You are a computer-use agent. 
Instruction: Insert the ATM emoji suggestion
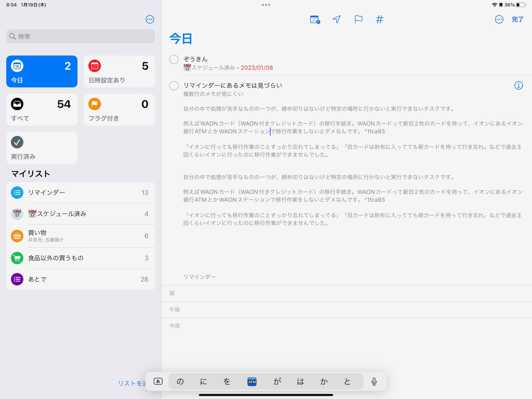(252, 382)
